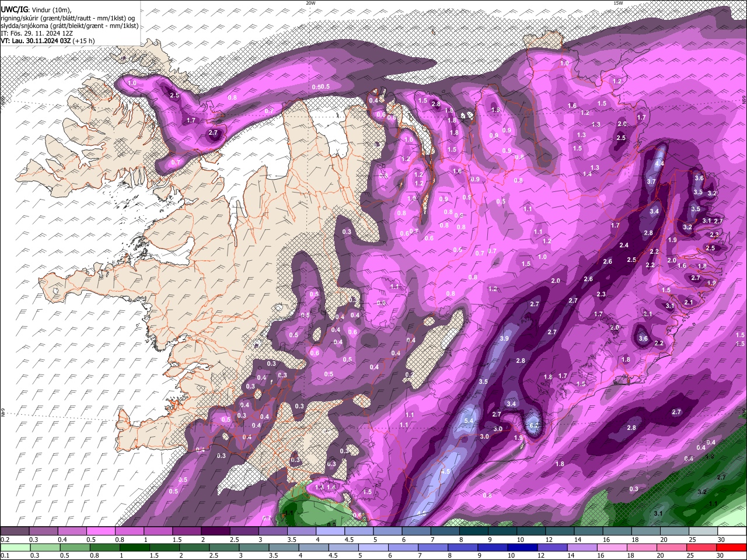Click the '0.1' label in lower legend
The height and width of the screenshot is (560, 747).
5,555
